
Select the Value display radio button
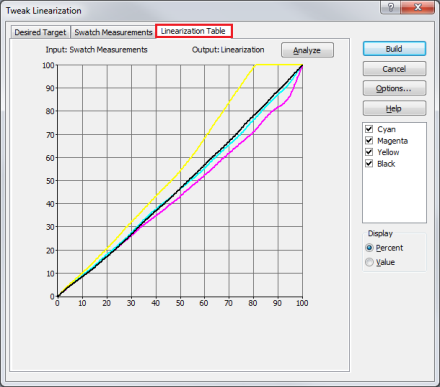369,262
